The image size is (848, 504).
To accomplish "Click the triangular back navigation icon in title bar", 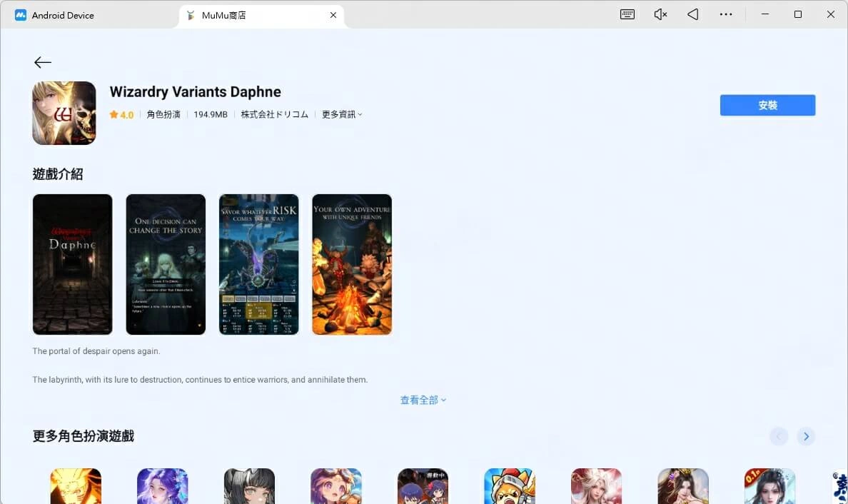I will [693, 14].
